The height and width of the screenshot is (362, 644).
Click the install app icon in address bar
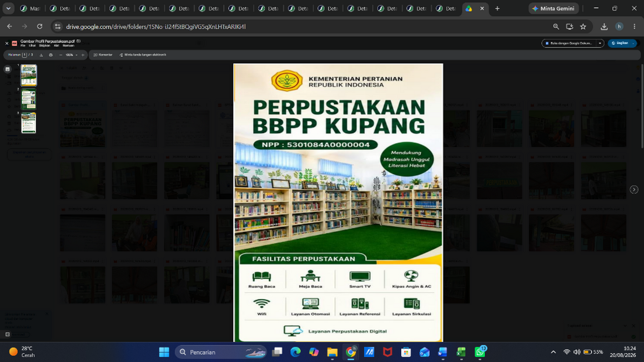pos(569,27)
